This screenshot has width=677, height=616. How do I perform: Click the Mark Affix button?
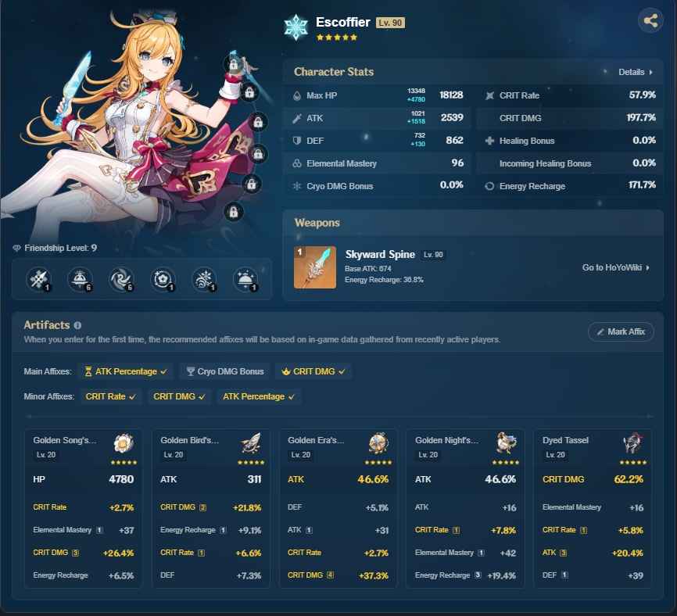620,331
